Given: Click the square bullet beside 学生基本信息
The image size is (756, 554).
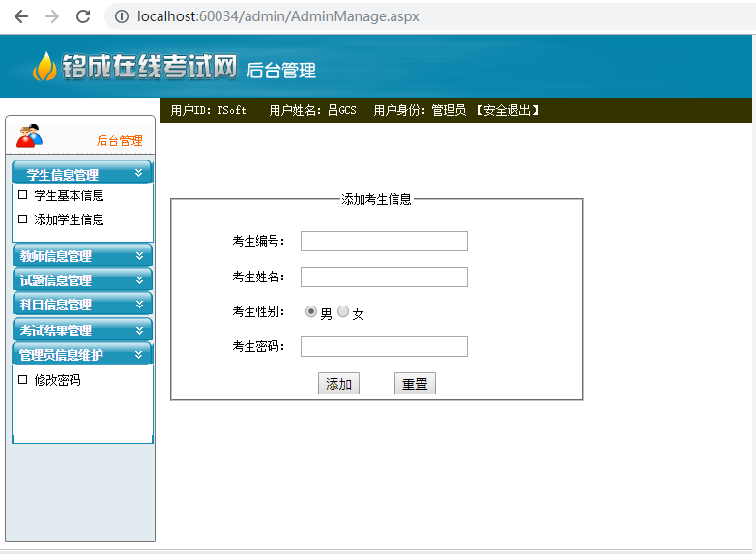Looking at the screenshot, I should 22,194.
